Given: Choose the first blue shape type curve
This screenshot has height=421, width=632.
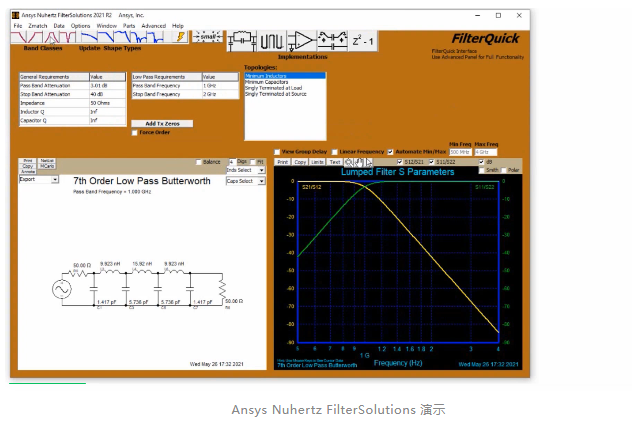Looking at the screenshot, I should [89, 37].
